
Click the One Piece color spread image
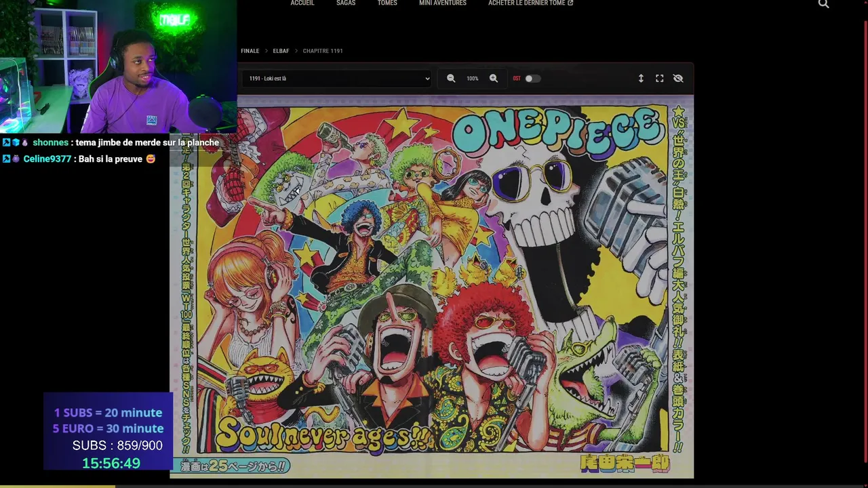tap(432, 288)
